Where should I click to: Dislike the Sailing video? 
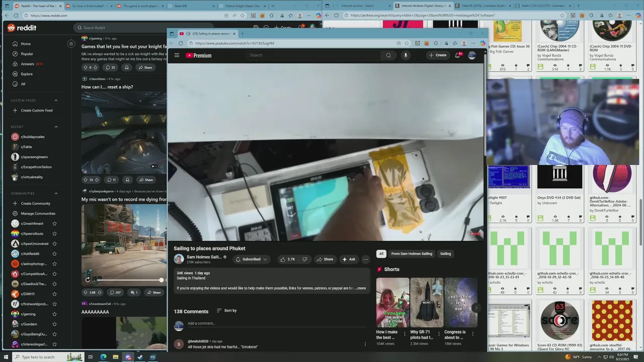(x=304, y=259)
